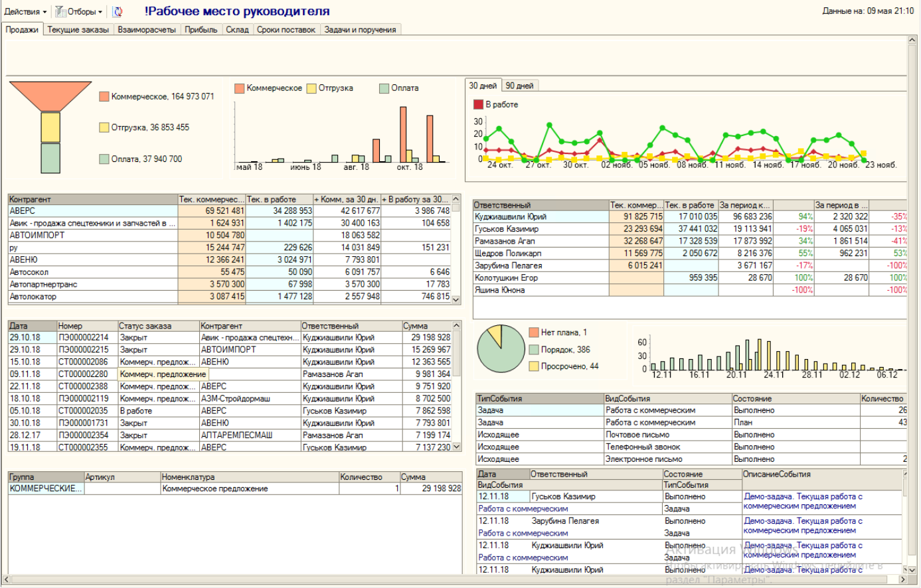Click the filter funnel icon beside Отборы
This screenshot has height=588, width=921.
click(60, 11)
